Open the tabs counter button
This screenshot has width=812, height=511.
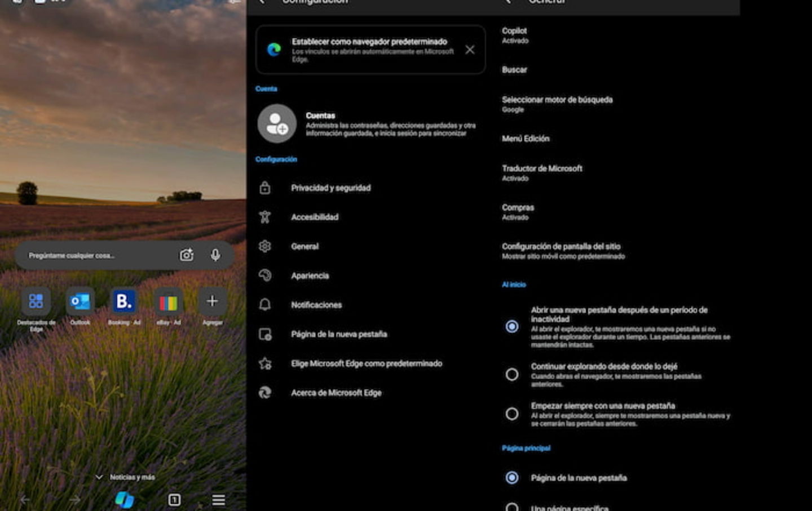coord(174,500)
